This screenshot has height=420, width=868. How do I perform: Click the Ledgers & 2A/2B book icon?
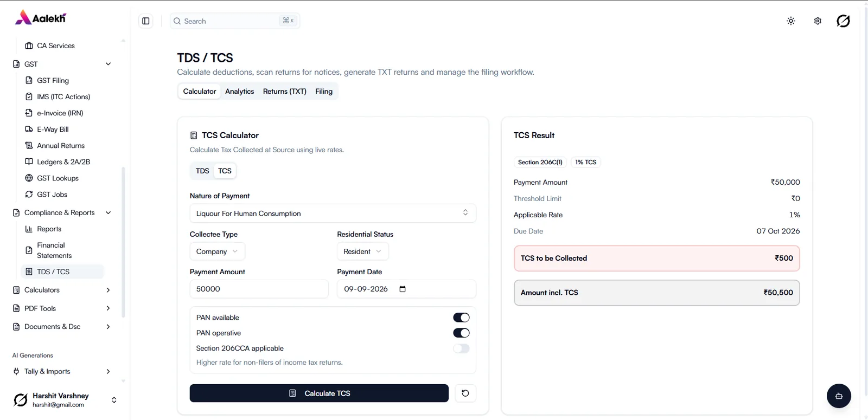point(29,161)
